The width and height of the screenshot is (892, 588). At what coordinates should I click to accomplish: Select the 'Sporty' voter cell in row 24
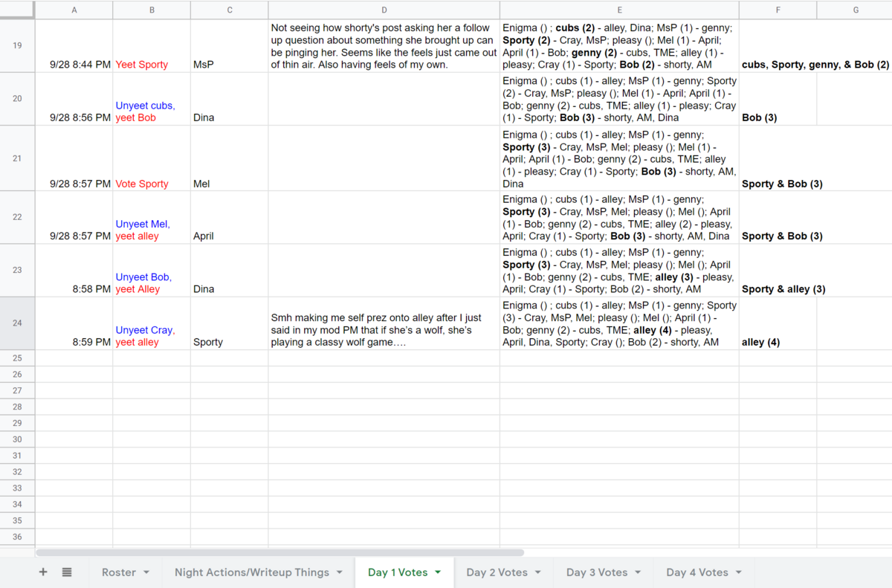pyautogui.click(x=230, y=323)
